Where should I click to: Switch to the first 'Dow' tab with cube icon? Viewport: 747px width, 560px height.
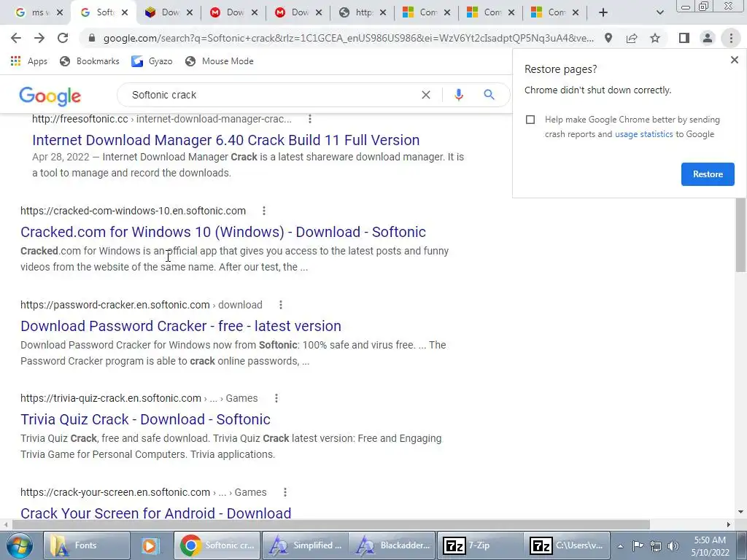(x=169, y=13)
